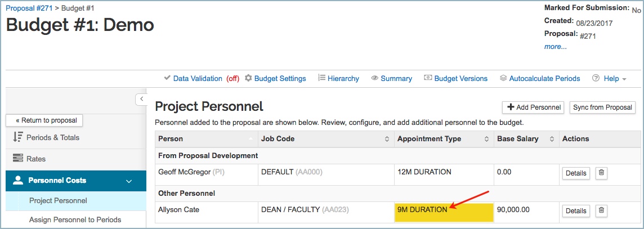Open Details for Allyson Cate

[x=576, y=210]
